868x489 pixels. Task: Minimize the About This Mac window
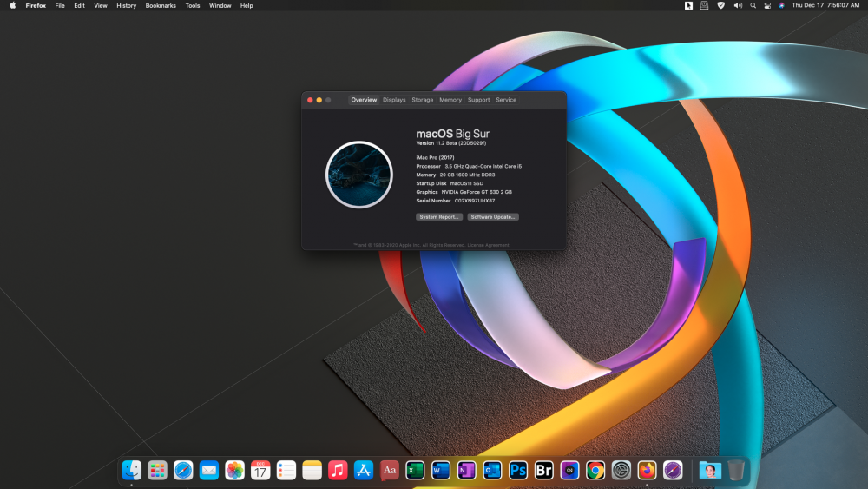pos(319,100)
